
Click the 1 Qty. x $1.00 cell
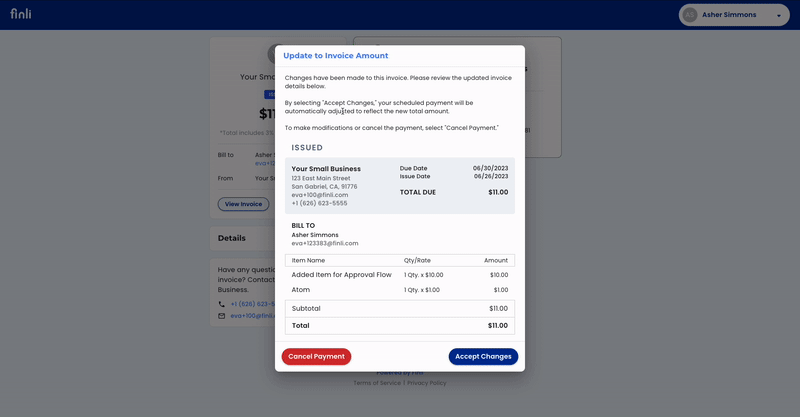pyautogui.click(x=422, y=290)
